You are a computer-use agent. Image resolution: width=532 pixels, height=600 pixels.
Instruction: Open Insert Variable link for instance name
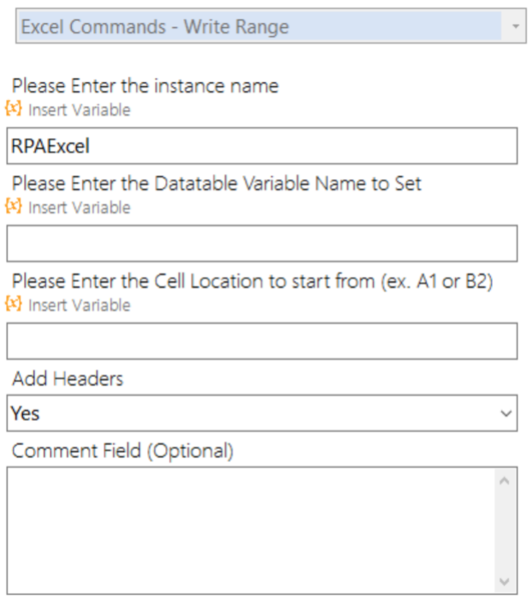(x=79, y=110)
